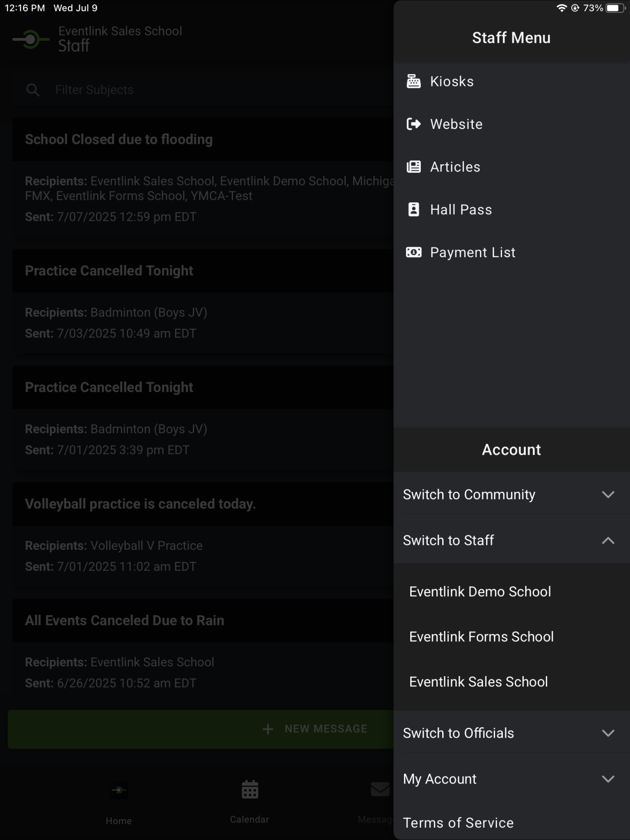Viewport: 630px width, 840px height.
Task: Open Website menu entry
Action: [512, 124]
